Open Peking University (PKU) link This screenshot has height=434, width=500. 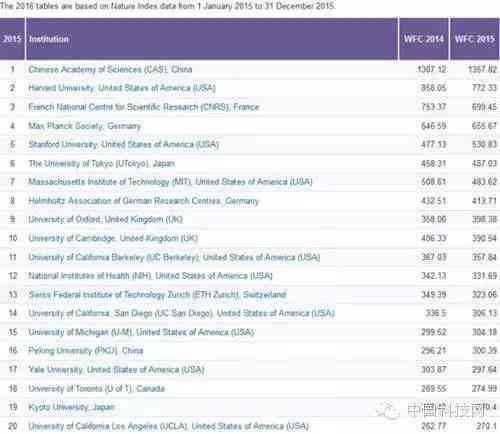tap(86, 351)
